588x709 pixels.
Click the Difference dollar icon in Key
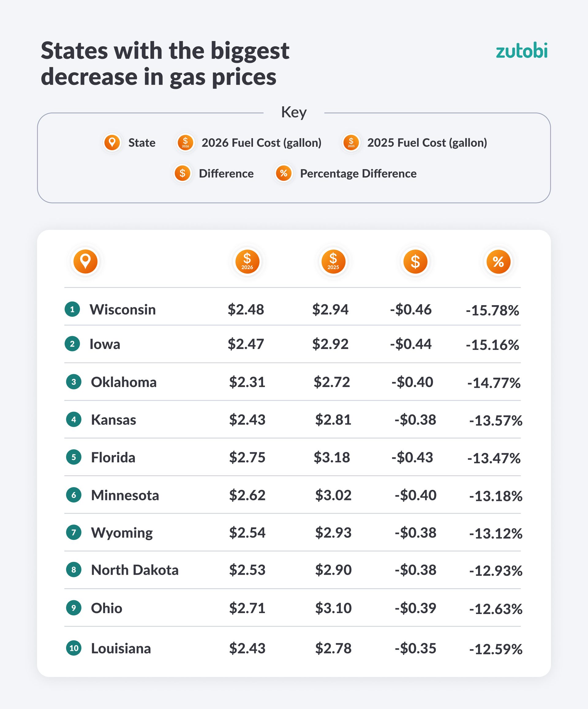(x=182, y=173)
